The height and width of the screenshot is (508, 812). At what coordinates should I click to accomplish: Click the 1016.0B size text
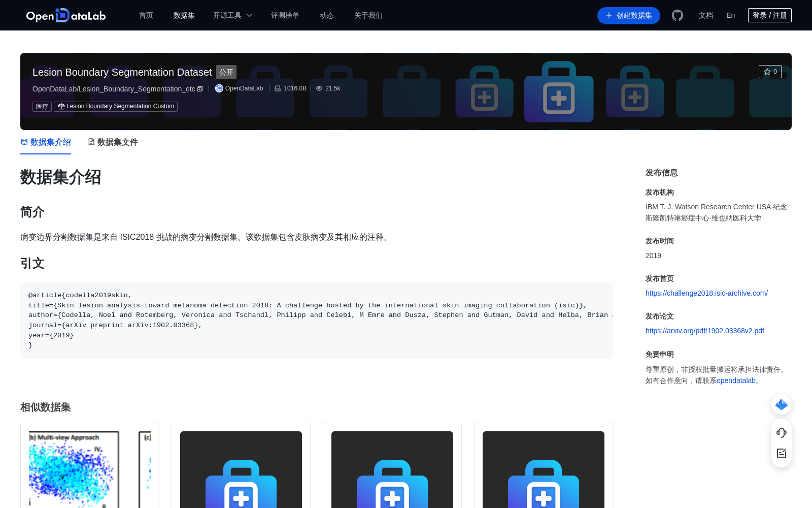(295, 88)
